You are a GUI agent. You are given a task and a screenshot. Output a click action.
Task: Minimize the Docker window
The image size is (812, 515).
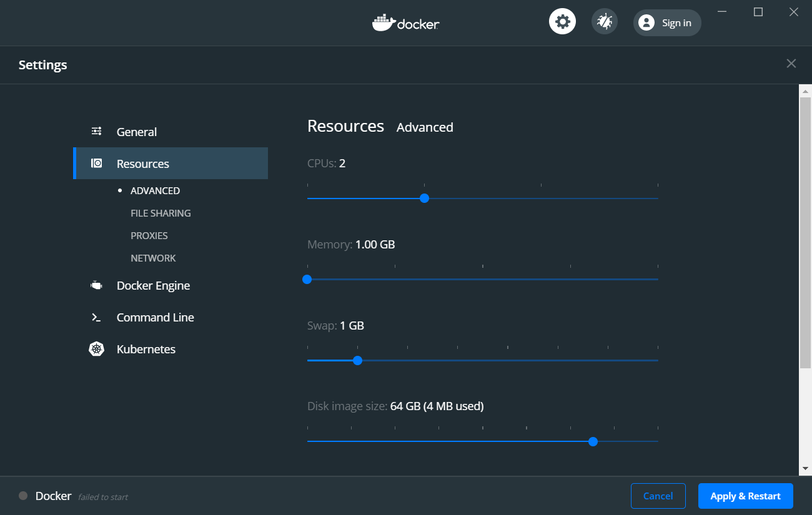pos(722,12)
